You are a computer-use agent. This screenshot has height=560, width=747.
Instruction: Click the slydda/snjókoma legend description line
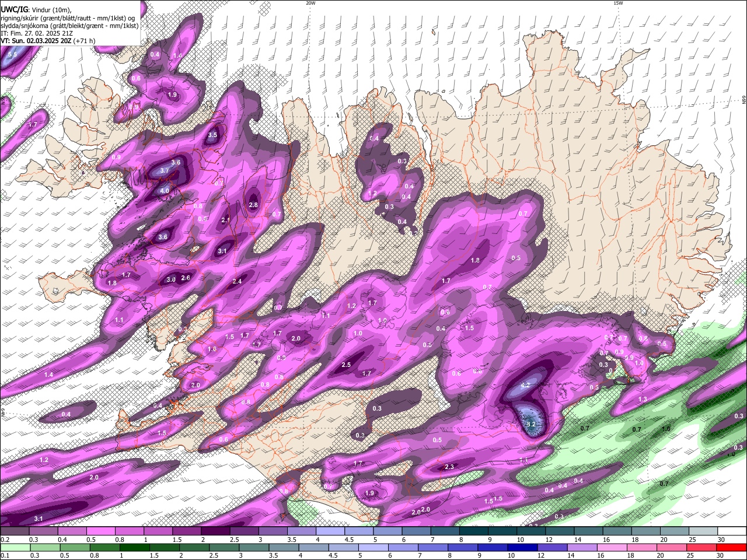tap(69, 26)
